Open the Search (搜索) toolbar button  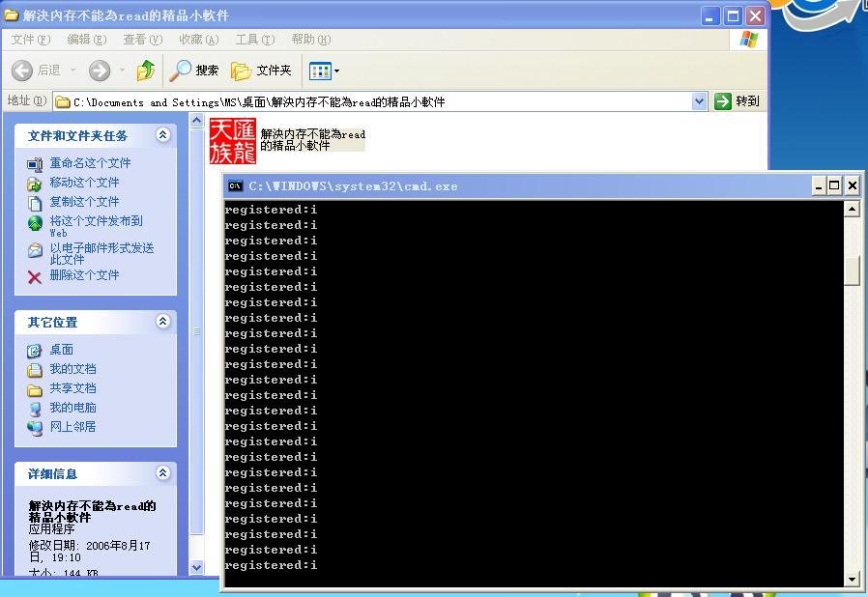[194, 71]
